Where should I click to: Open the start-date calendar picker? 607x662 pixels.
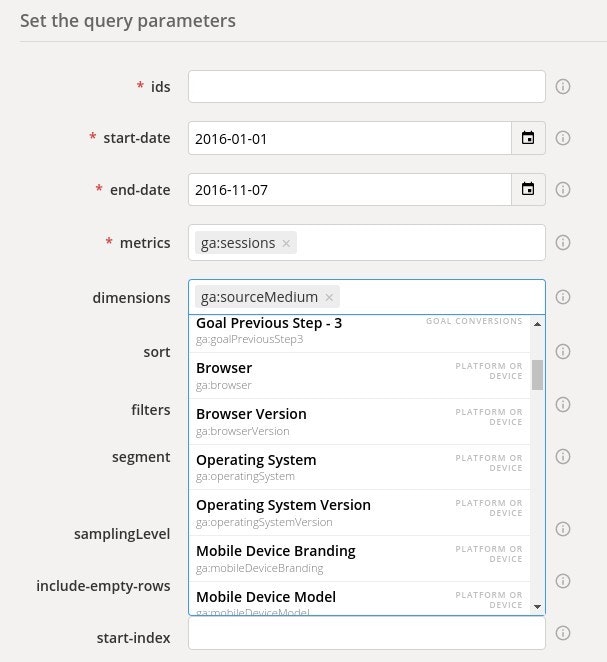click(528, 138)
